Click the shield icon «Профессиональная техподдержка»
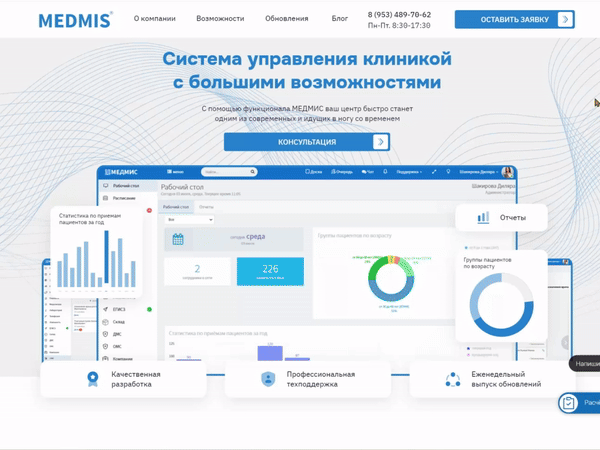The height and width of the screenshot is (450, 600). [267, 379]
